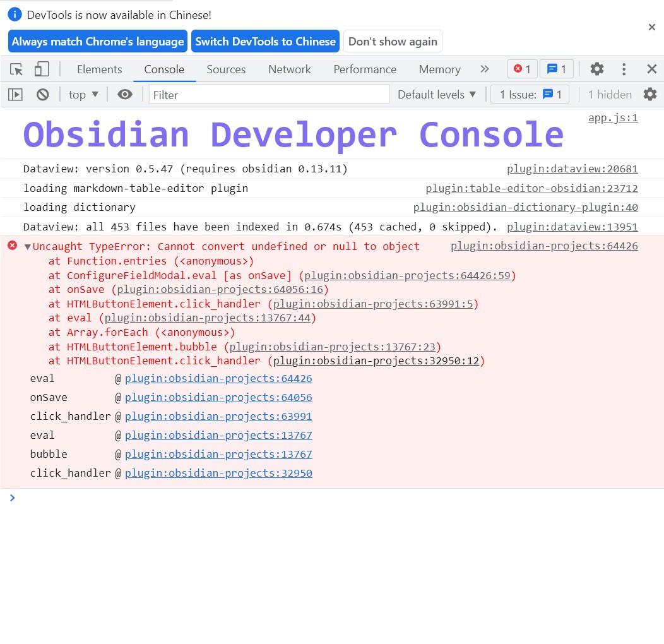Click the show console sidebar icon
664x644 pixels.
15,93
